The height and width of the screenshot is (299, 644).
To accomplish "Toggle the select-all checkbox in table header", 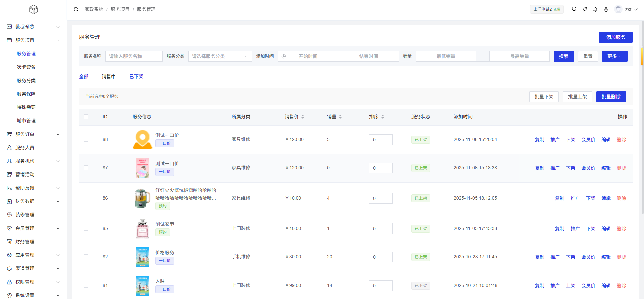I will (x=86, y=117).
